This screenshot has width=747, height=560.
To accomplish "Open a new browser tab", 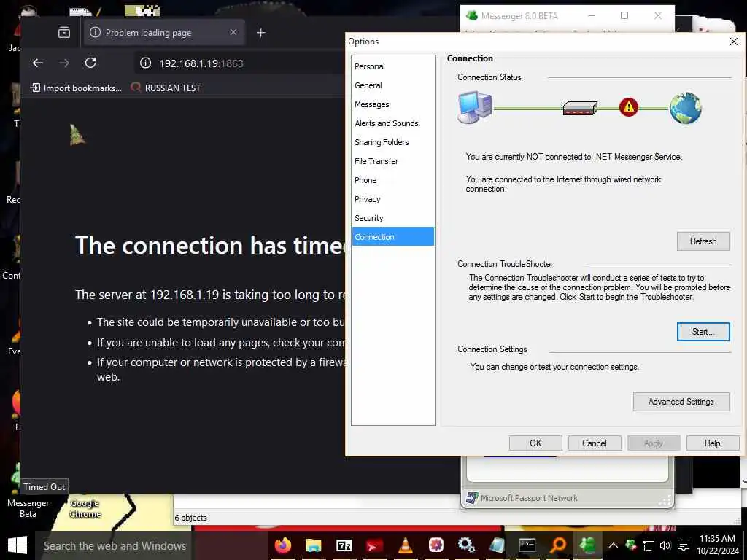I will click(260, 32).
